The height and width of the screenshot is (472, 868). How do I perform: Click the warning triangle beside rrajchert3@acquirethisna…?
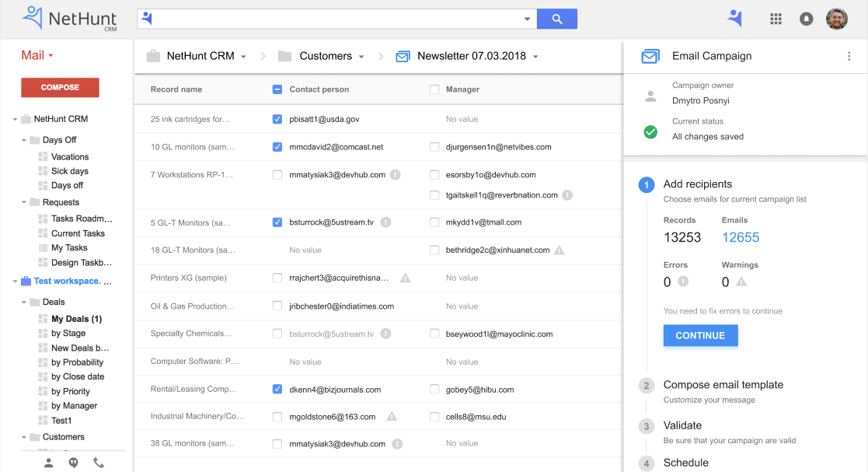[405, 278]
